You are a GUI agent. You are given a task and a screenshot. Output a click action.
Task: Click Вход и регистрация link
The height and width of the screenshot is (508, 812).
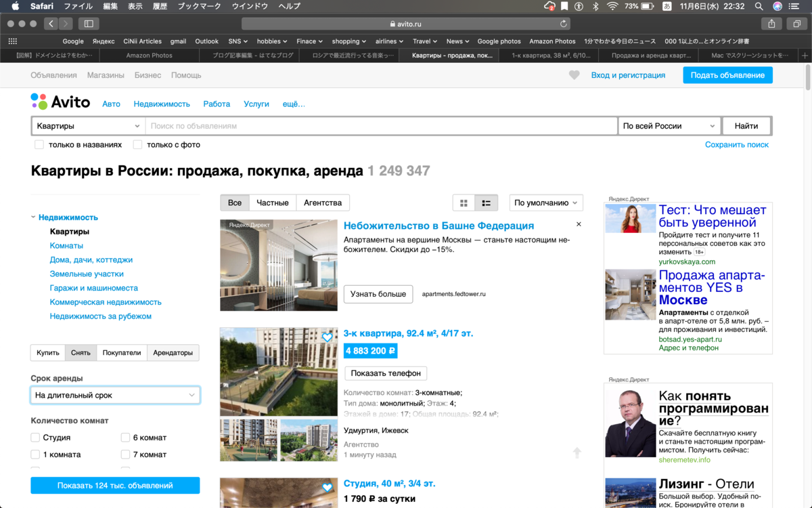[x=628, y=75]
